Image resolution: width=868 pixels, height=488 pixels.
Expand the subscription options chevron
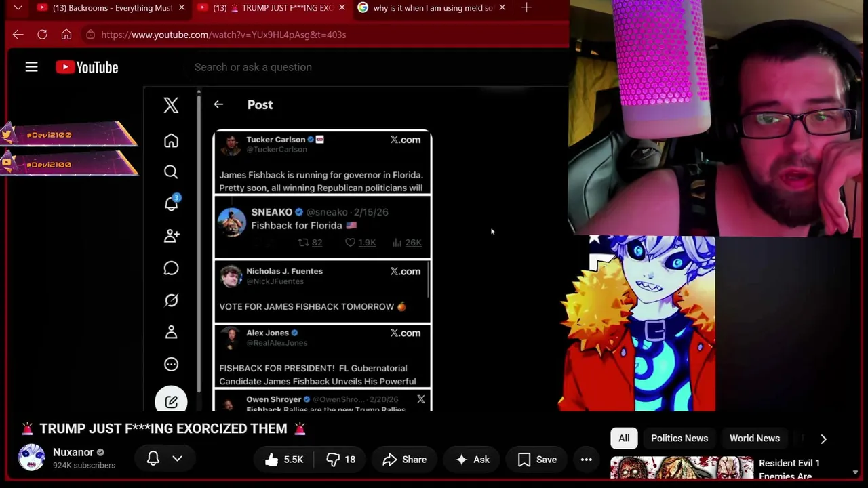(x=177, y=459)
